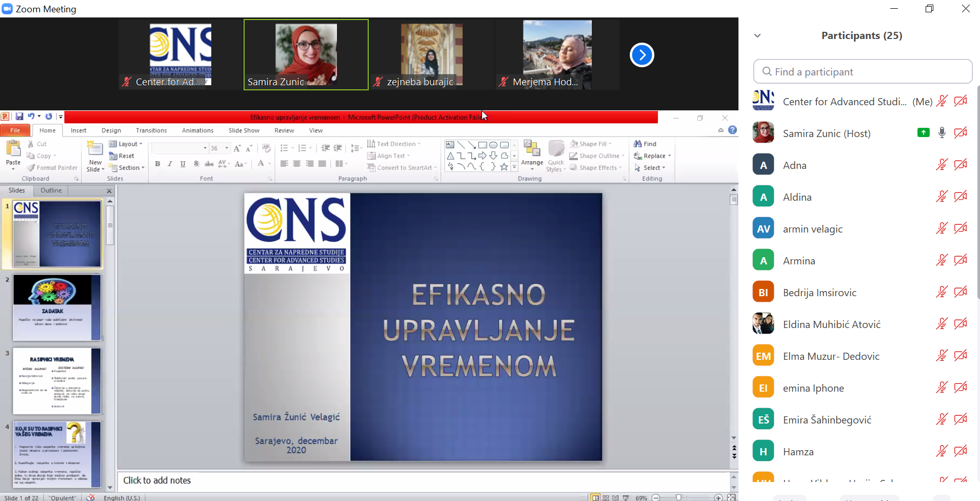Select the Format Painter icon
The height and width of the screenshot is (501, 980).
click(32, 167)
